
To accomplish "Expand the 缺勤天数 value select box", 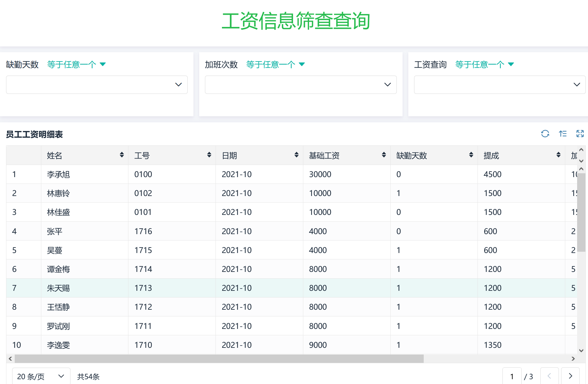I will [97, 85].
